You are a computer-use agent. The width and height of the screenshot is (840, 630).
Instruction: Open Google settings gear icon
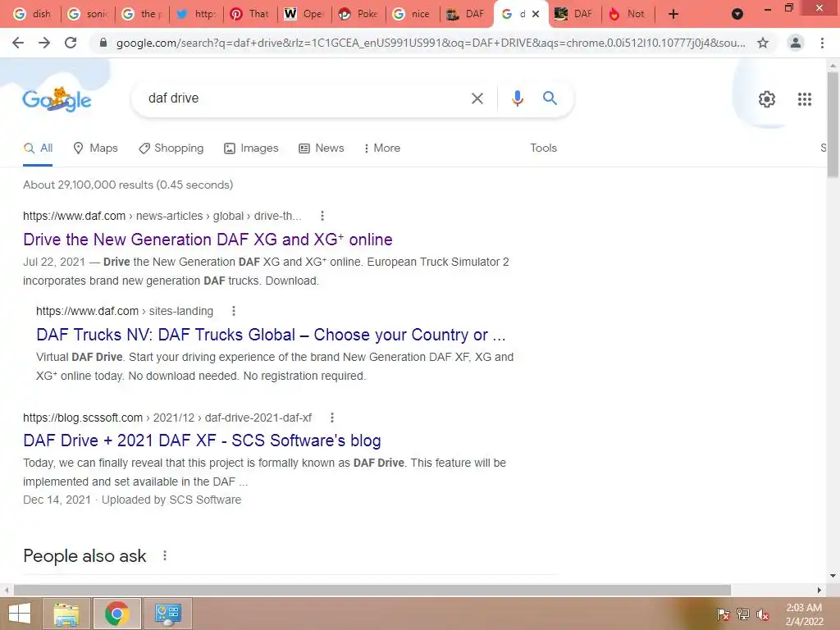pos(767,99)
